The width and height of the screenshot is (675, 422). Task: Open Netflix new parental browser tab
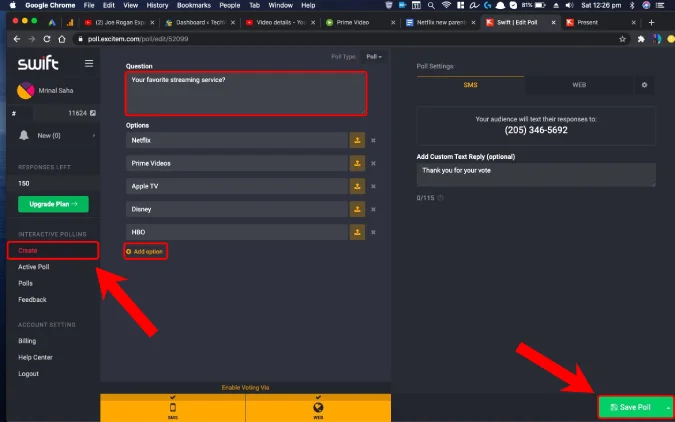tap(441, 22)
